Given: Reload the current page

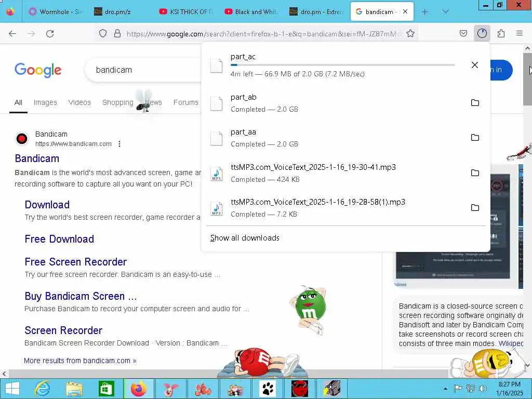Looking at the screenshot, I should (x=50, y=33).
